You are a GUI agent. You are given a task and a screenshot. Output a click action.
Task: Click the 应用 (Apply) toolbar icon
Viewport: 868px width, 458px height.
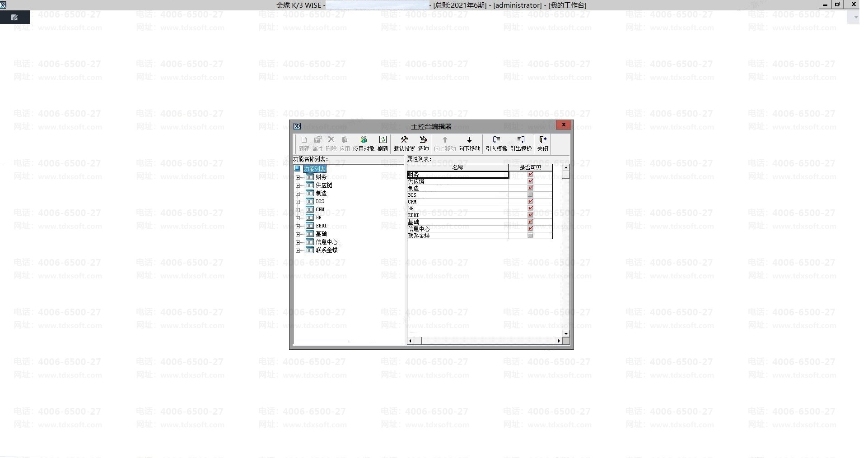(x=345, y=143)
